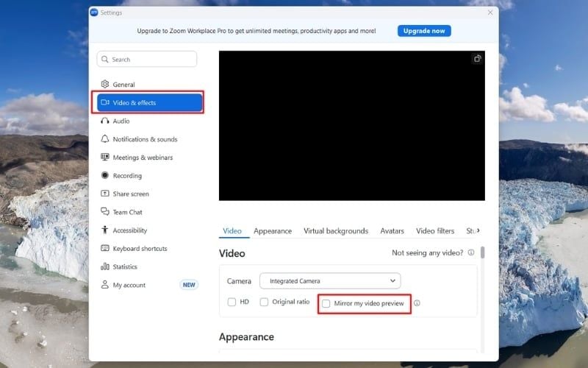The image size is (588, 368).
Task: Open Share screen icon in sidebar
Action: 105,194
